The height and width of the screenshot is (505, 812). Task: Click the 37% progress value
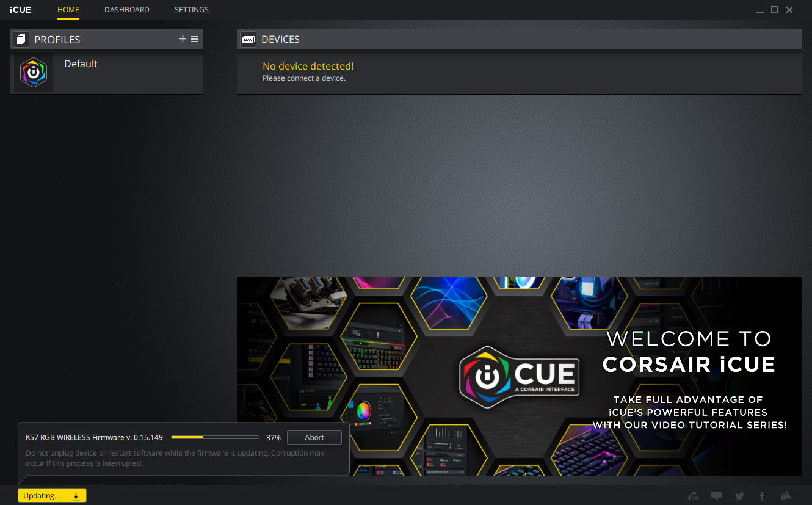(x=274, y=438)
